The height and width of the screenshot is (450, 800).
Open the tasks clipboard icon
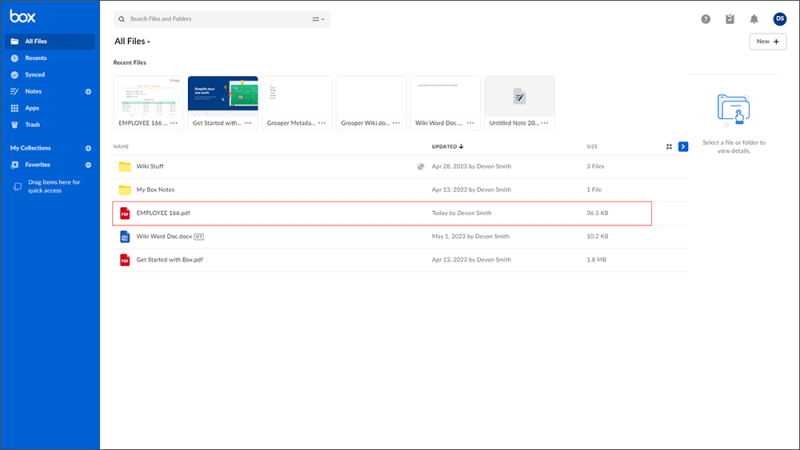(x=730, y=19)
